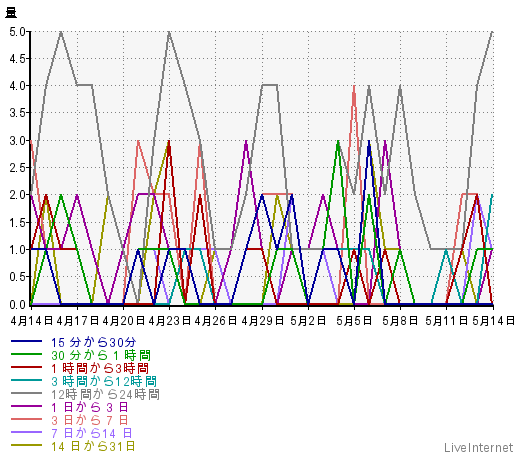The height and width of the screenshot is (457, 520).
Task: Click the 4月14日 date axis label
Action: pos(32,321)
